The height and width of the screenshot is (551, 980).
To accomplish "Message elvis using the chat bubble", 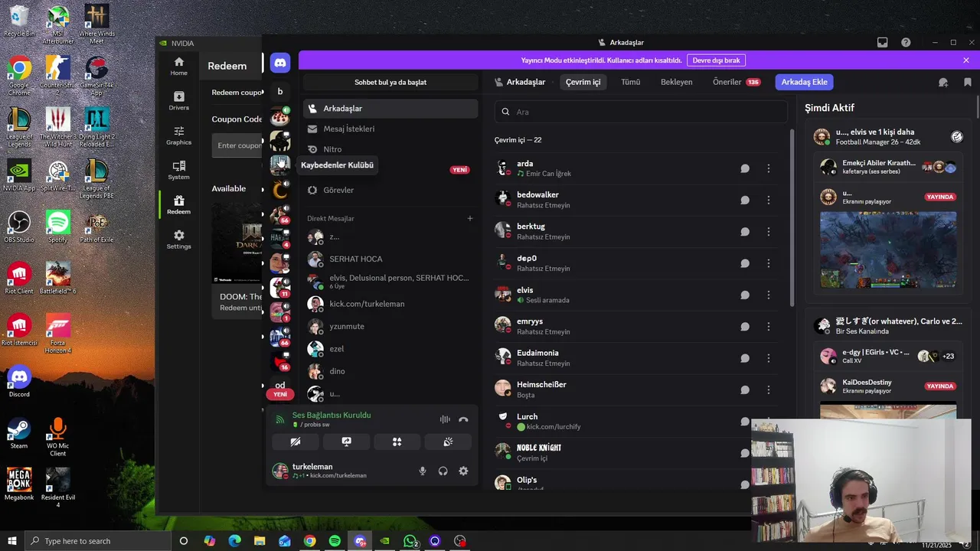I will (745, 295).
